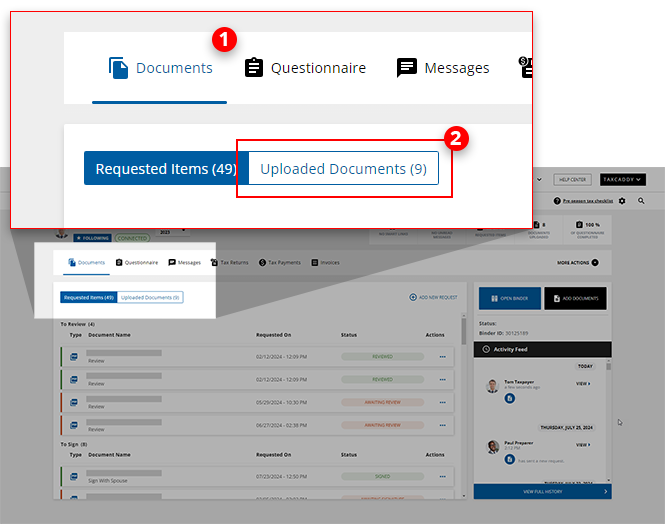Expand the TAXCADDY account dropdown
The image size is (665, 524).
point(623,180)
